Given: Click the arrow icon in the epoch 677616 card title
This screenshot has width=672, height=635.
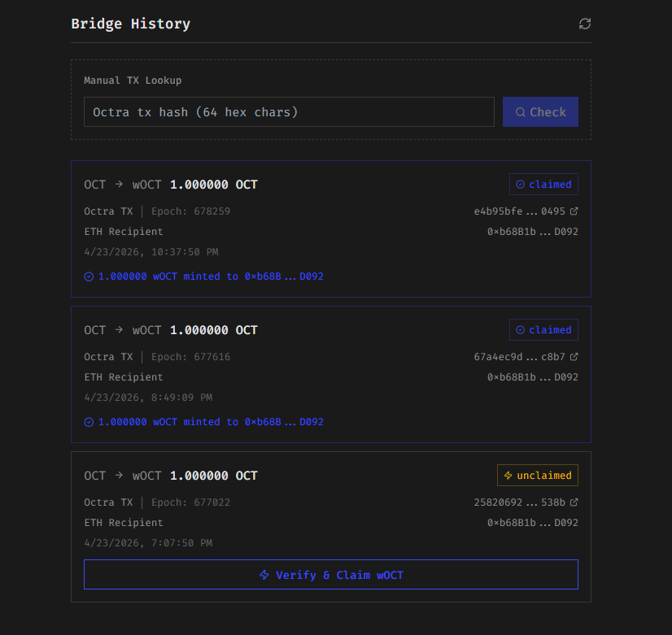Looking at the screenshot, I should click(x=119, y=330).
